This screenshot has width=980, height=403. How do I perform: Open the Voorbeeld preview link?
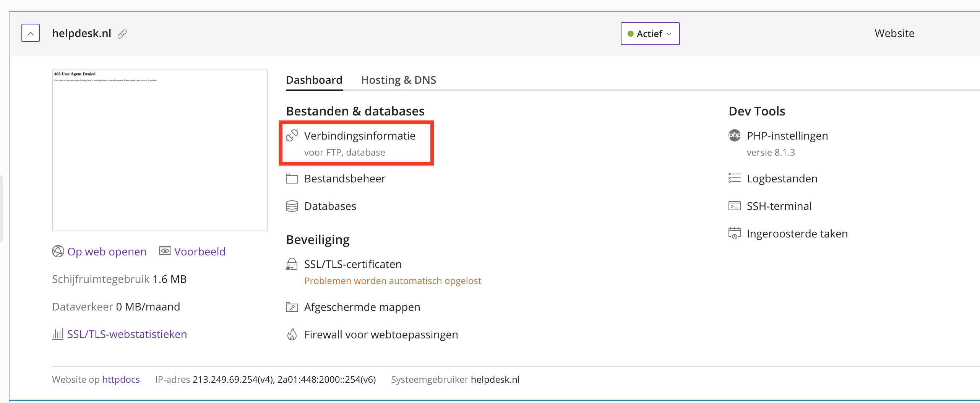pos(200,252)
